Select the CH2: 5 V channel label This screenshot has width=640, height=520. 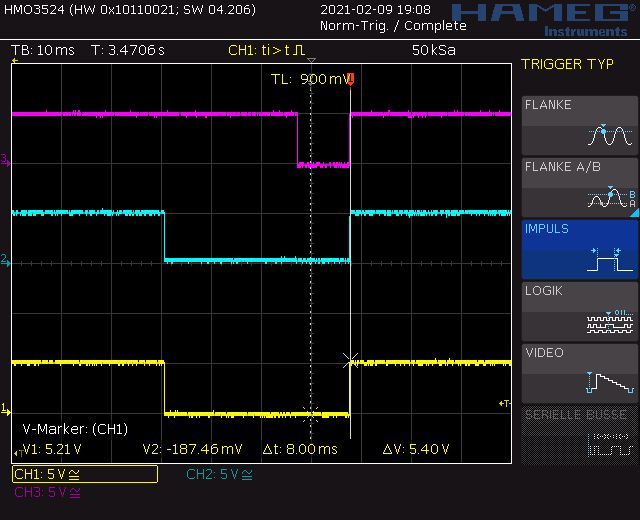click(x=219, y=474)
